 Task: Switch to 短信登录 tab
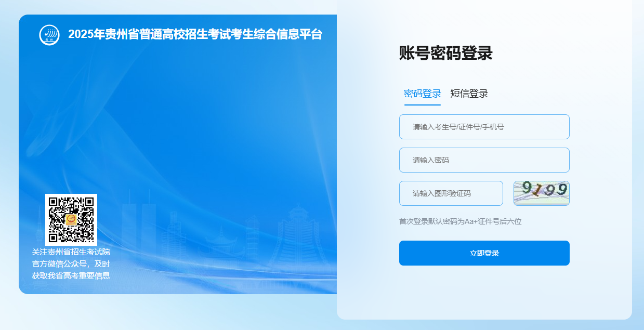pos(469,94)
